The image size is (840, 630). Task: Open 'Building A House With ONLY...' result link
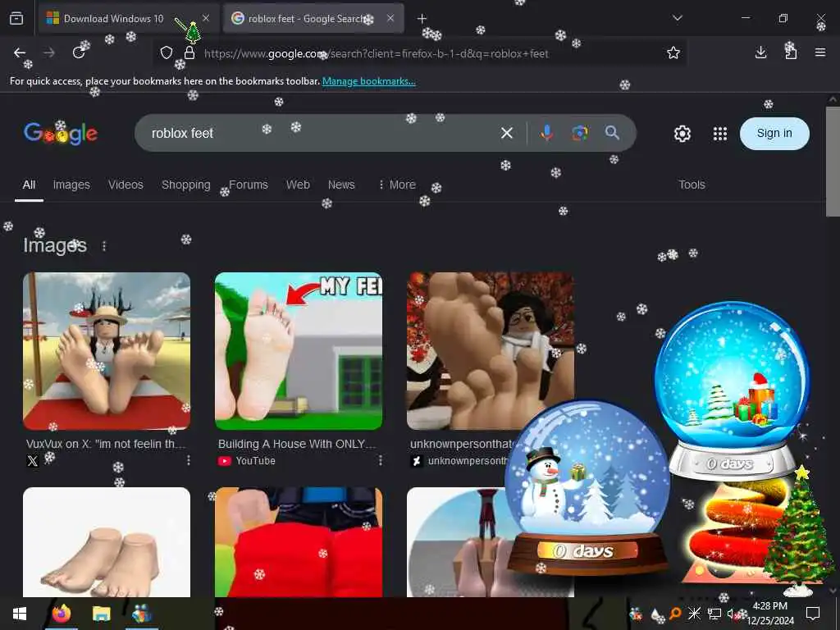[x=297, y=444]
